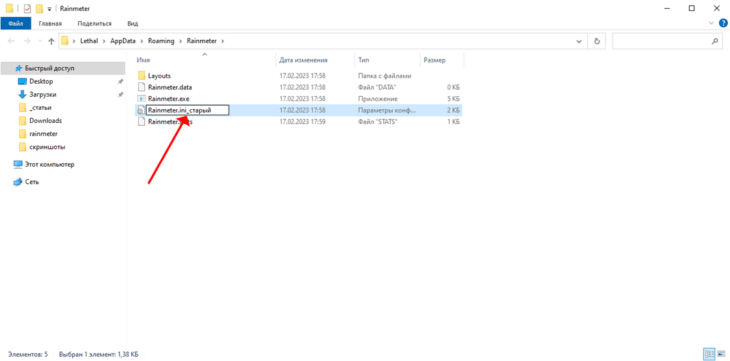Go up one folder level
This screenshot has height=361, width=730.
coord(51,41)
